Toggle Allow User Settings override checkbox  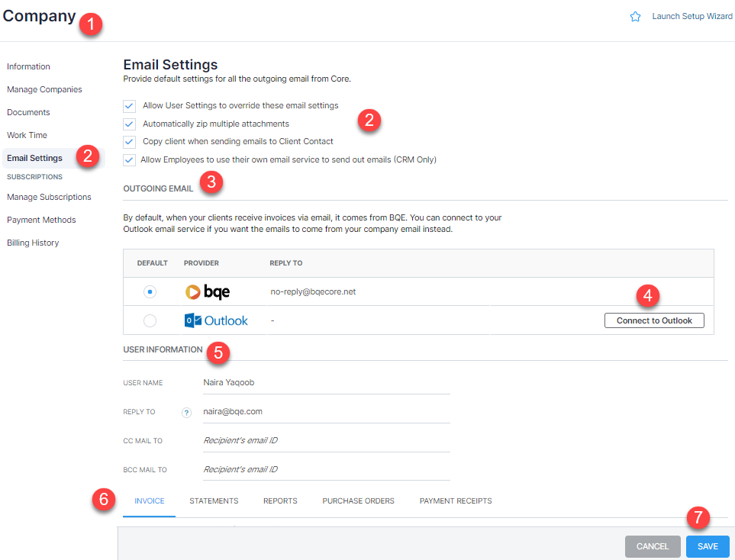click(x=130, y=106)
